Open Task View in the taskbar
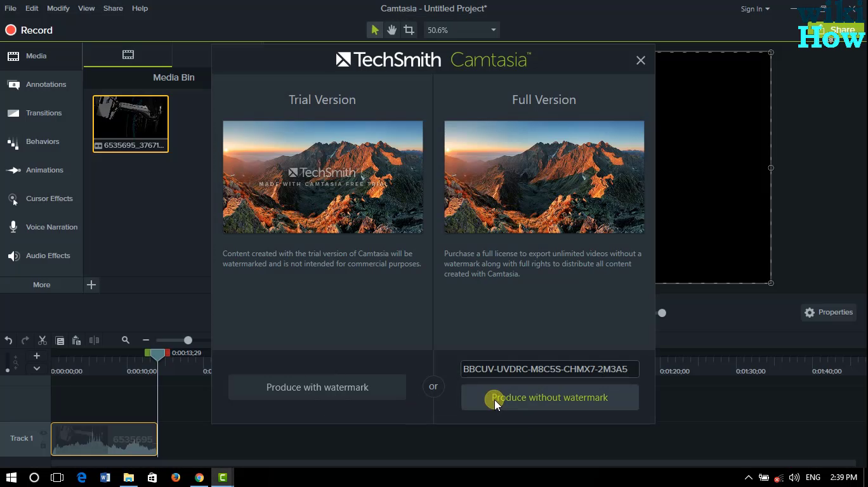The width and height of the screenshot is (868, 487). [57, 477]
